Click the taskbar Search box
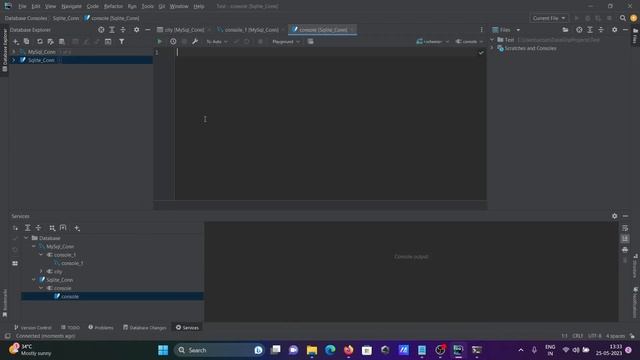This screenshot has width=640, height=360. [219, 350]
